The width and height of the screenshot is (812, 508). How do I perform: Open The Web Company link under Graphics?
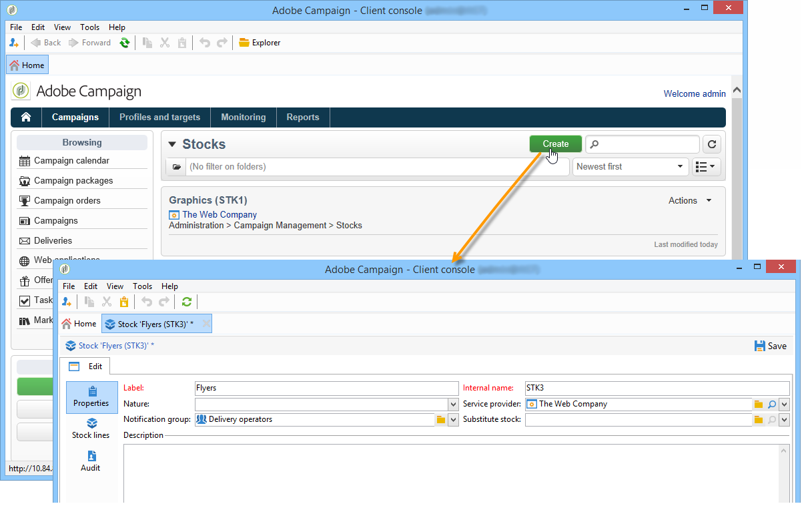[x=220, y=215]
